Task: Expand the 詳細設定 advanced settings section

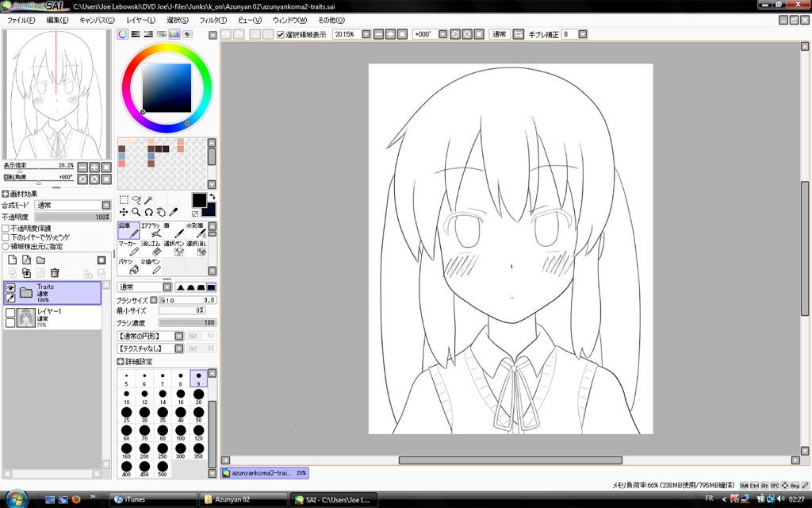Action: point(121,361)
